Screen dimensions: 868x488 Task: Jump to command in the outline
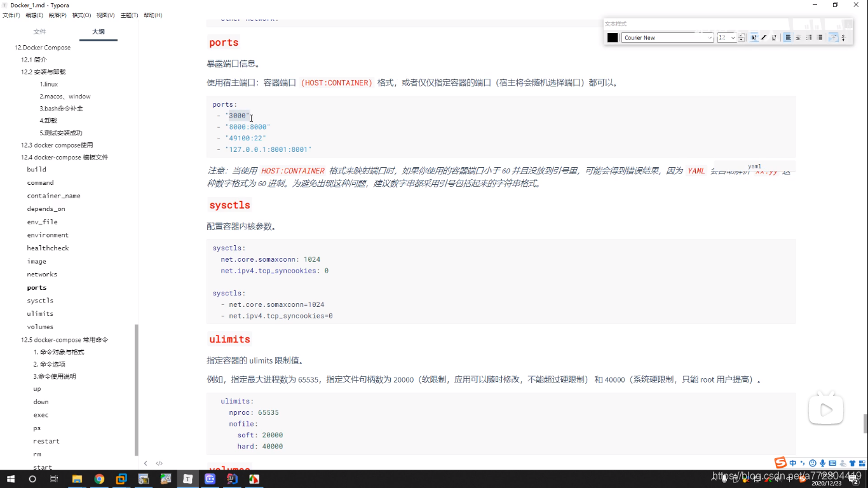pyautogui.click(x=40, y=183)
